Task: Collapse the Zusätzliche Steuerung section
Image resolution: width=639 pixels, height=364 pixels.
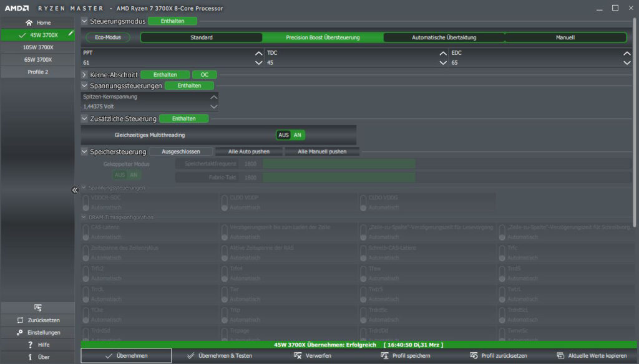Action: tap(85, 118)
